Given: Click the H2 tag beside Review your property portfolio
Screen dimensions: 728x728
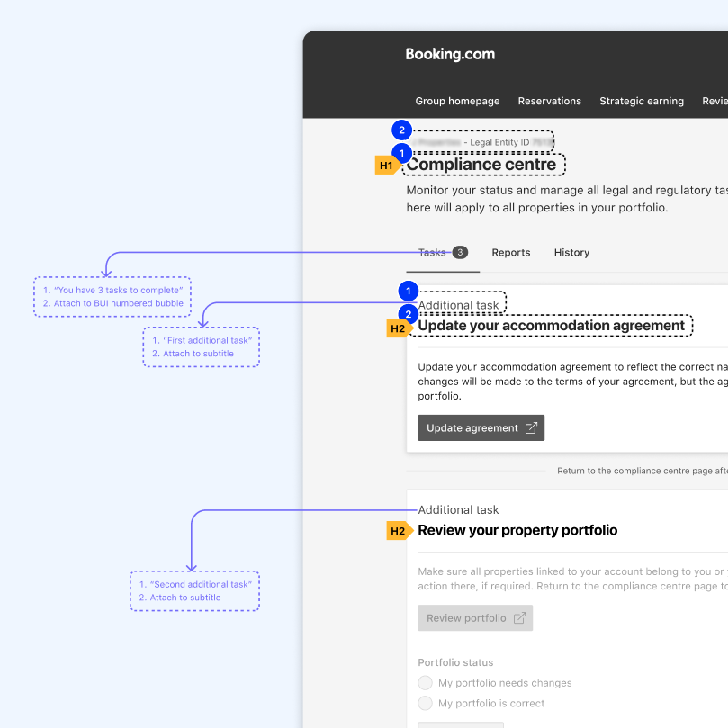Looking at the screenshot, I should point(397,530).
